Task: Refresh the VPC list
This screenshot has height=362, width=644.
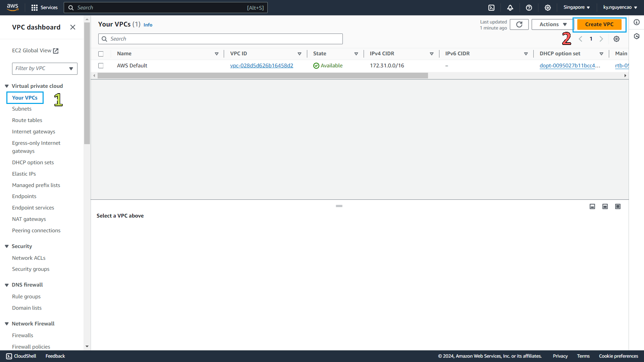Action: (519, 24)
